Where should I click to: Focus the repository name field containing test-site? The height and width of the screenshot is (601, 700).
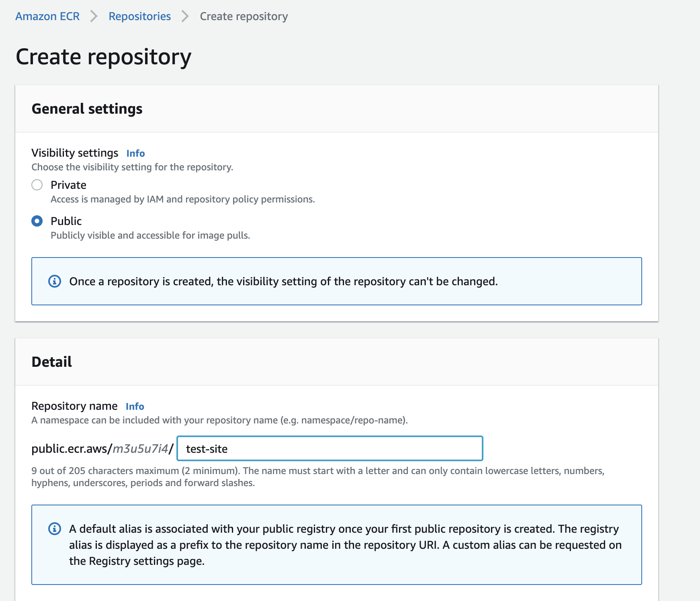click(330, 448)
